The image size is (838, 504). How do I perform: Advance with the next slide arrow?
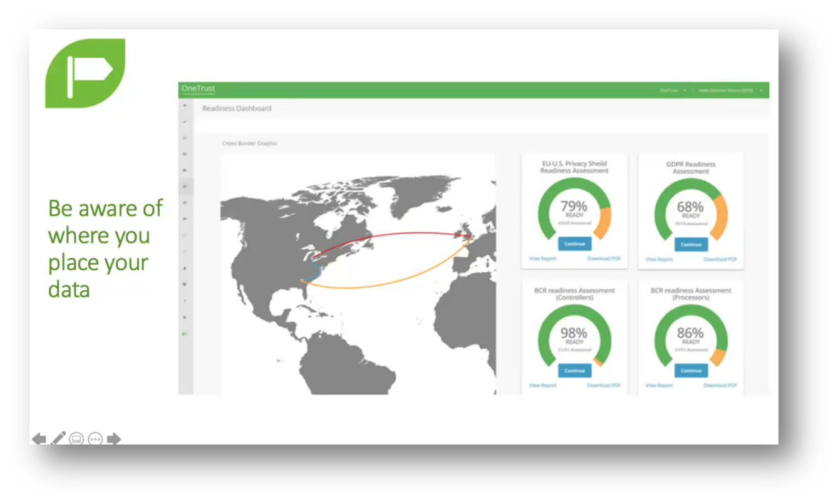point(113,439)
